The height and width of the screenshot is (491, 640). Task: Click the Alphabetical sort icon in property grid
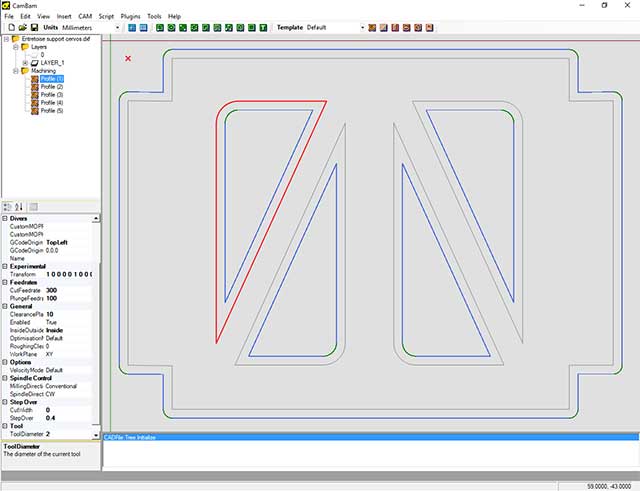coord(19,206)
